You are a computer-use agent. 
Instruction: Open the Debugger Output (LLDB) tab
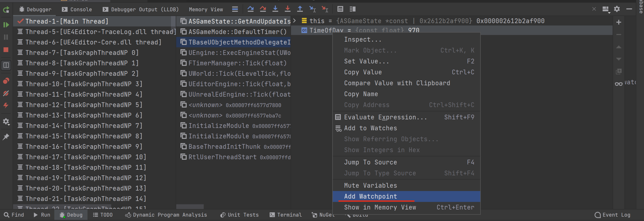[141, 10]
